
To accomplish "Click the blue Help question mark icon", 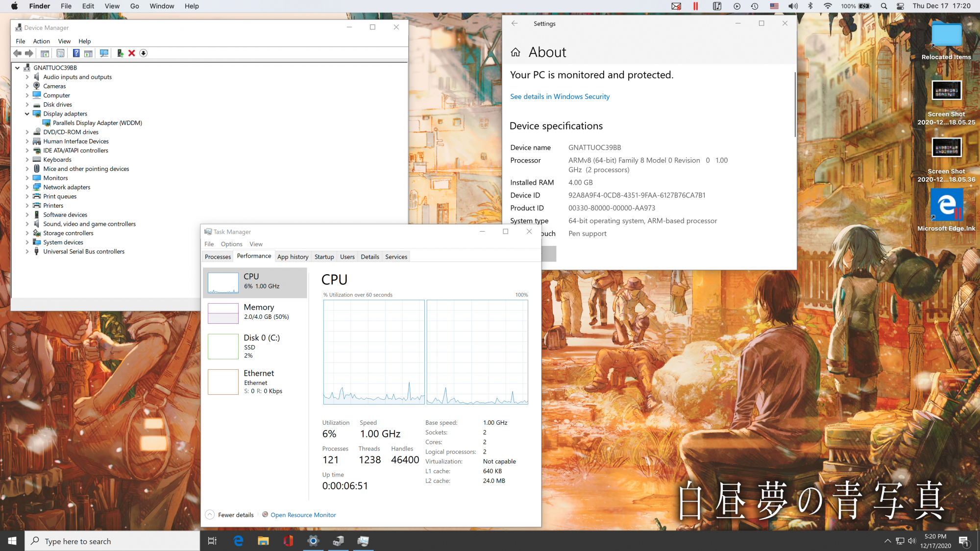I will coord(76,53).
